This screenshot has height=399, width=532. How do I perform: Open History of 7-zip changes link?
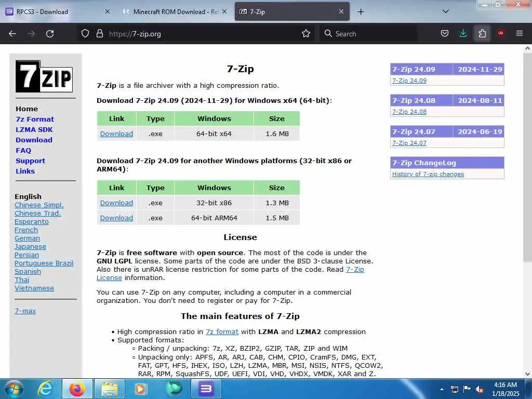pos(428,174)
